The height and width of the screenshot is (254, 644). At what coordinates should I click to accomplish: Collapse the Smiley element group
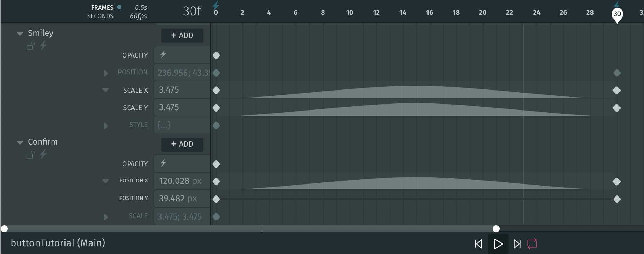tap(20, 34)
